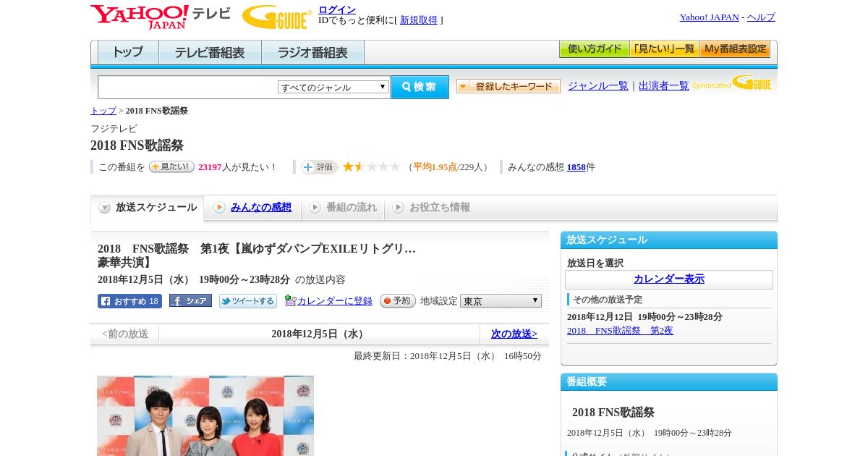Click the トップ breadcrumb link
Screen dimensions: 868x456
(x=103, y=111)
